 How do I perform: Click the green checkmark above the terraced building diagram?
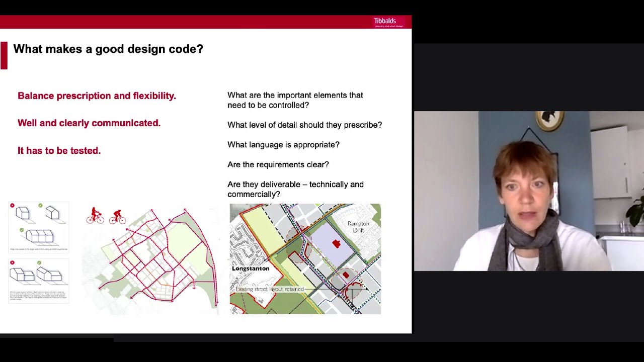22,229
